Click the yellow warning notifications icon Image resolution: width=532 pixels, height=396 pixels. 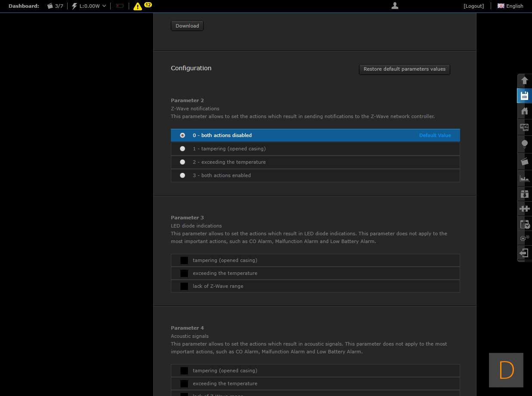click(x=138, y=6)
